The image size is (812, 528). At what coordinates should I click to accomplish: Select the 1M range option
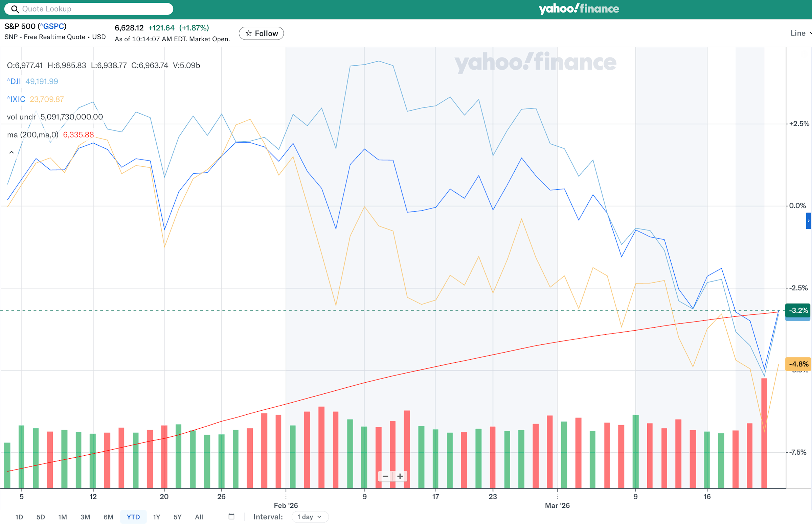[63, 517]
